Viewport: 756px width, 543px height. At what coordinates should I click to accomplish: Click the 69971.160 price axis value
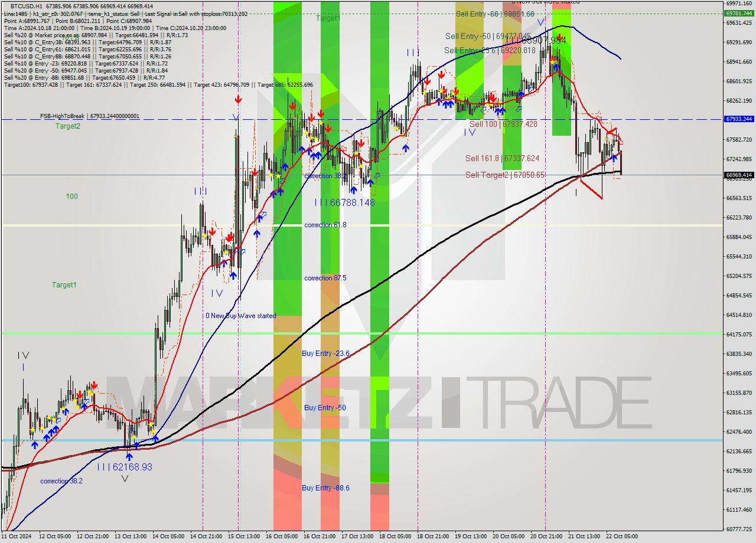[739, 3]
